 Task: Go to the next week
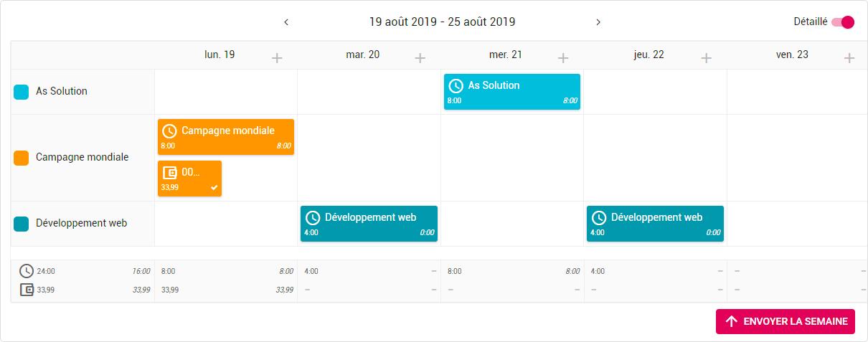(598, 22)
